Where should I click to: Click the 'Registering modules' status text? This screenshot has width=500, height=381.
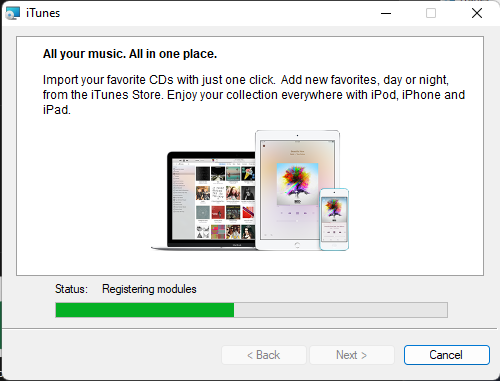click(149, 289)
